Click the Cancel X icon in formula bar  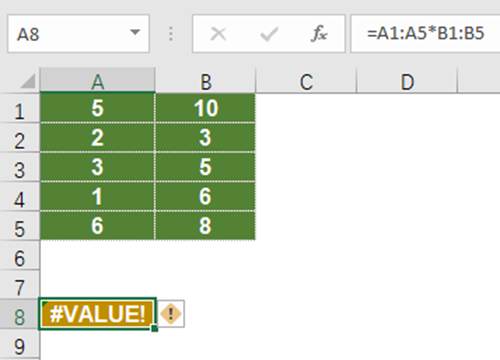point(218,34)
